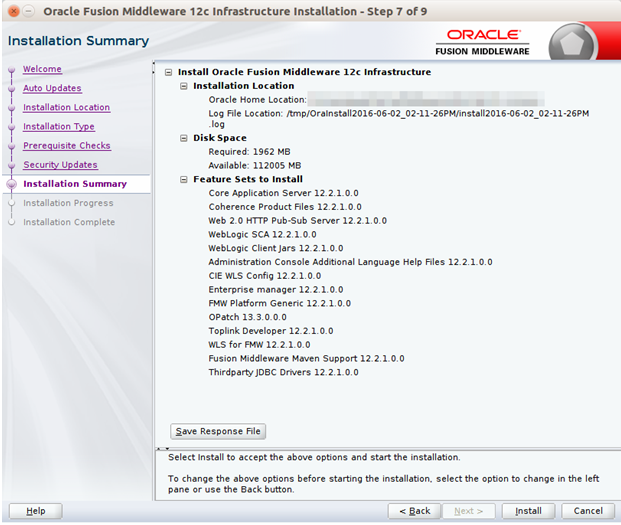
Task: Select WebLogic Client Jars 12.2.1.0.0
Action: [276, 248]
